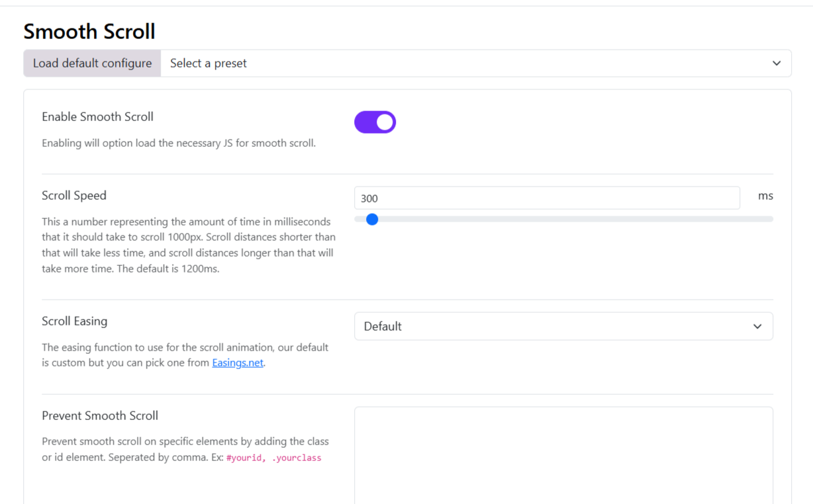Viewport: 813px width, 504px height.
Task: Click the Scroll Speed number field
Action: pyautogui.click(x=547, y=198)
